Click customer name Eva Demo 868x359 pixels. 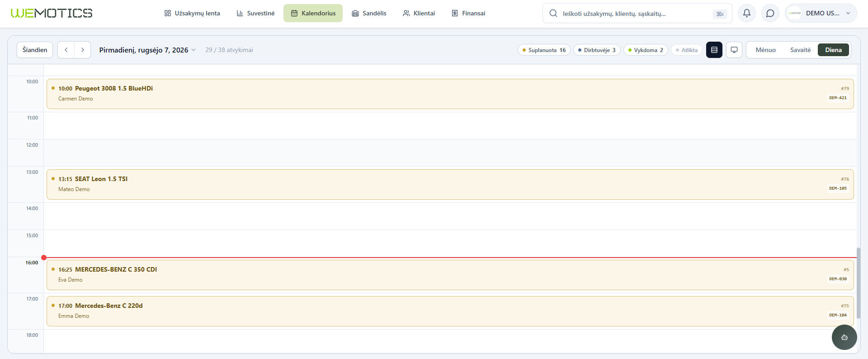[71, 280]
